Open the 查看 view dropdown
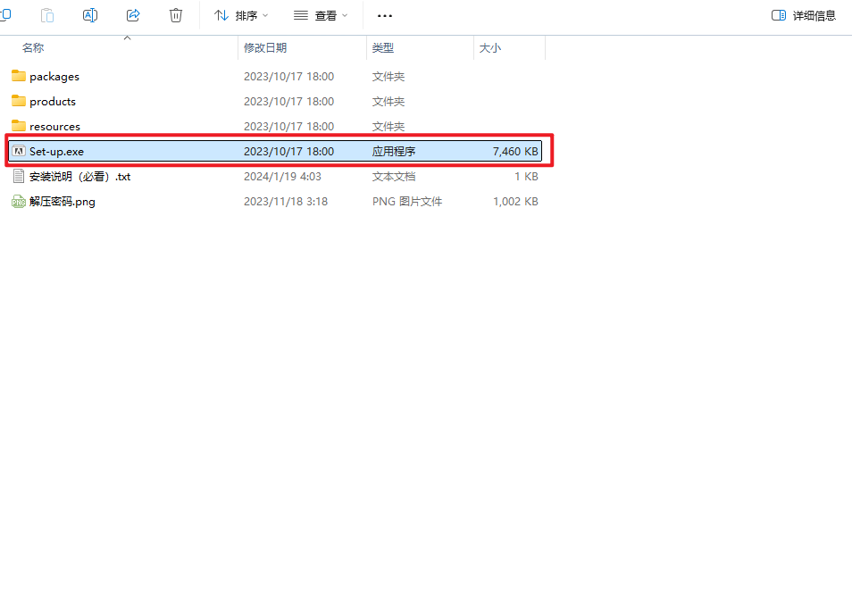The image size is (852, 616). pyautogui.click(x=321, y=15)
